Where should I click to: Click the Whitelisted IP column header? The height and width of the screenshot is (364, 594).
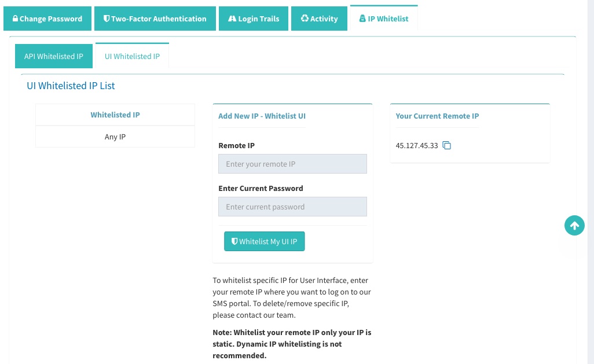tap(115, 115)
